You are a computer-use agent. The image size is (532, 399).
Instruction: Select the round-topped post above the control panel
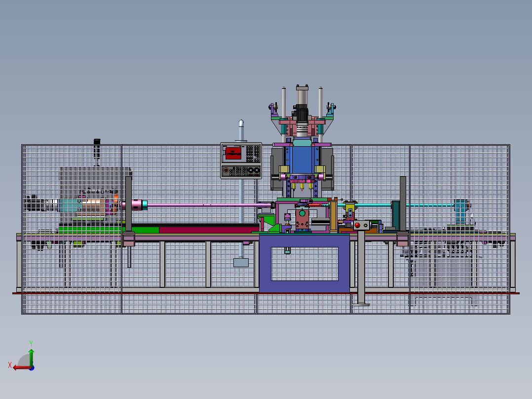(241, 130)
